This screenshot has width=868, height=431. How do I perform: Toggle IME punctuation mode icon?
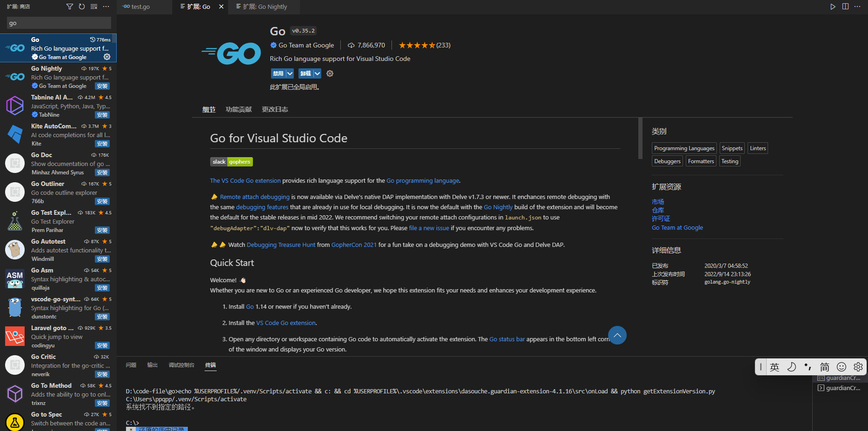808,367
